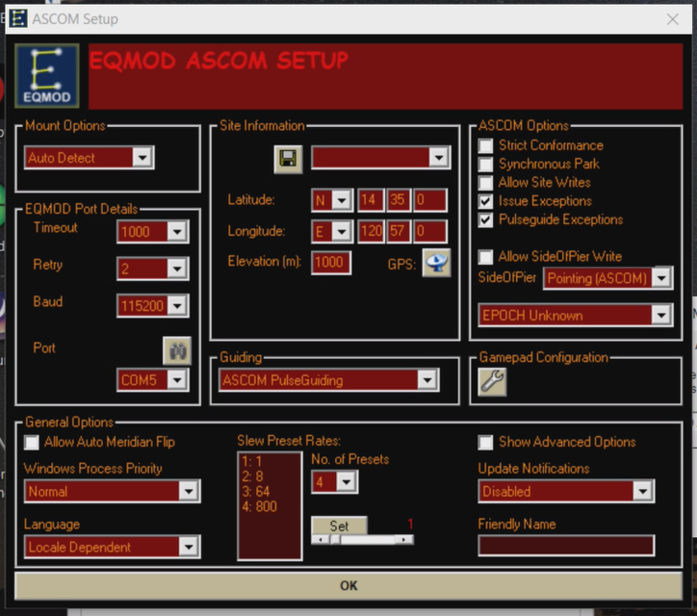Enable Allow SideOfPier Write checkbox
The height and width of the screenshot is (616, 697).
(485, 256)
